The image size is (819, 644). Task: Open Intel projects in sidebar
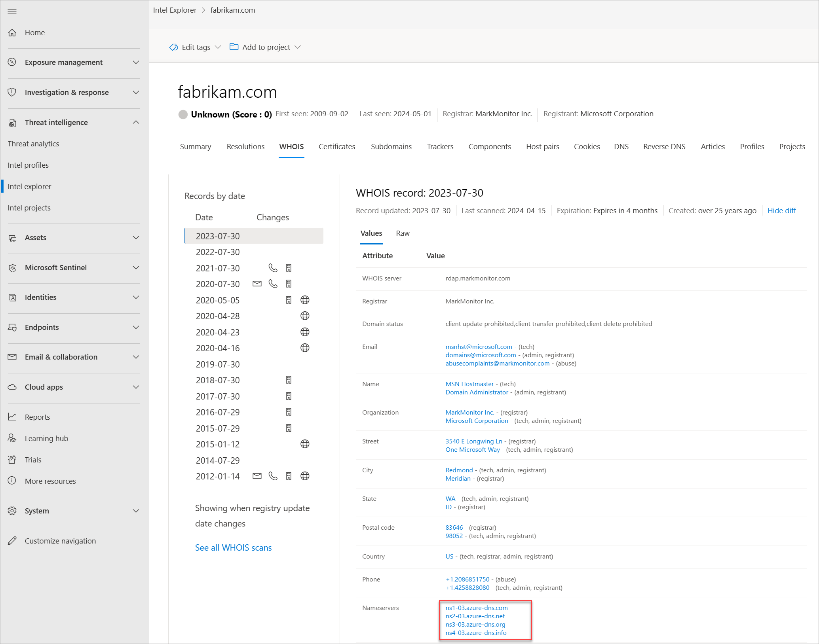(x=29, y=208)
